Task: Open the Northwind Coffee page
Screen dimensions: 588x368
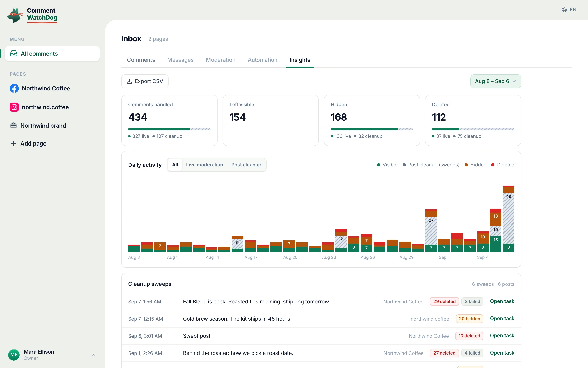Action: tap(52, 88)
